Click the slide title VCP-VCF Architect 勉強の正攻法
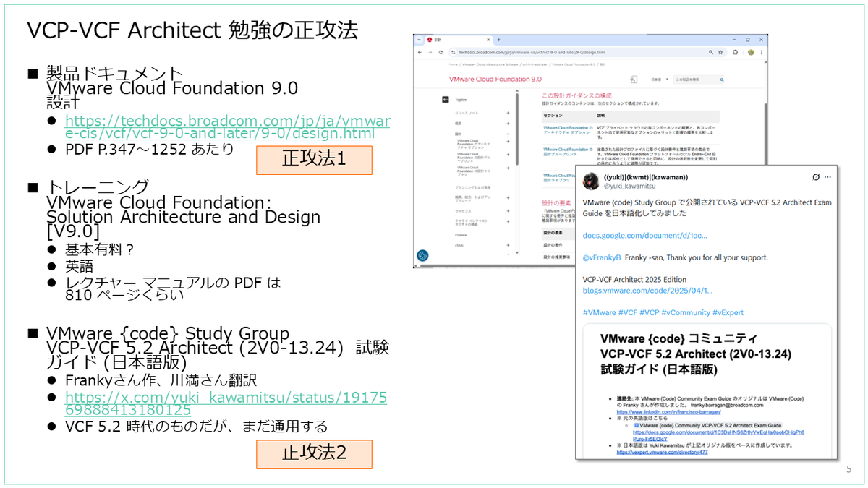The image size is (868, 488). [x=192, y=30]
